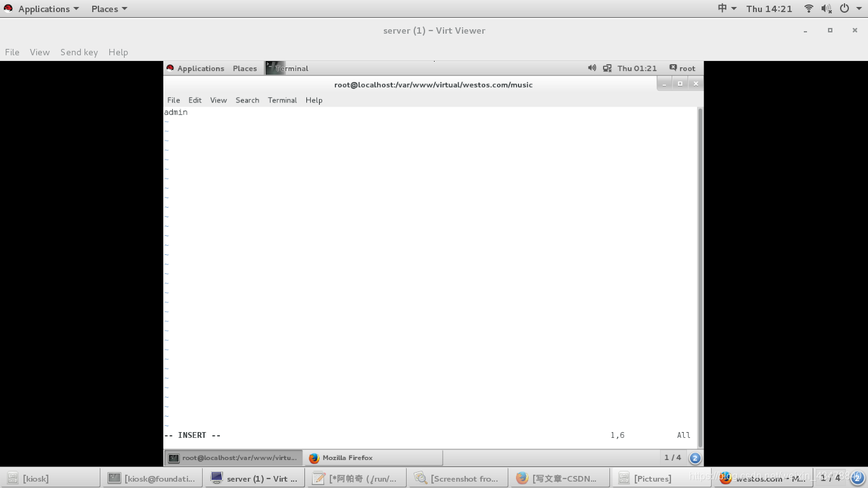Select Mozilla Firefox in guest taskbar

(374, 457)
